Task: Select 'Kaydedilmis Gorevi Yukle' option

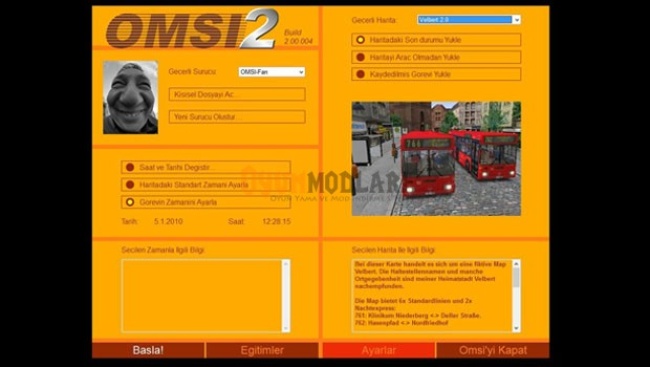Action: [436, 74]
